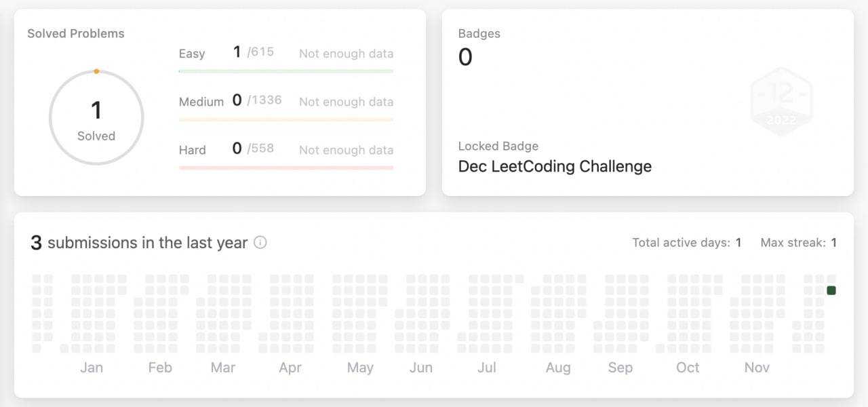Click the Total active days stat
Image resolution: width=868 pixels, height=407 pixels.
(x=687, y=242)
